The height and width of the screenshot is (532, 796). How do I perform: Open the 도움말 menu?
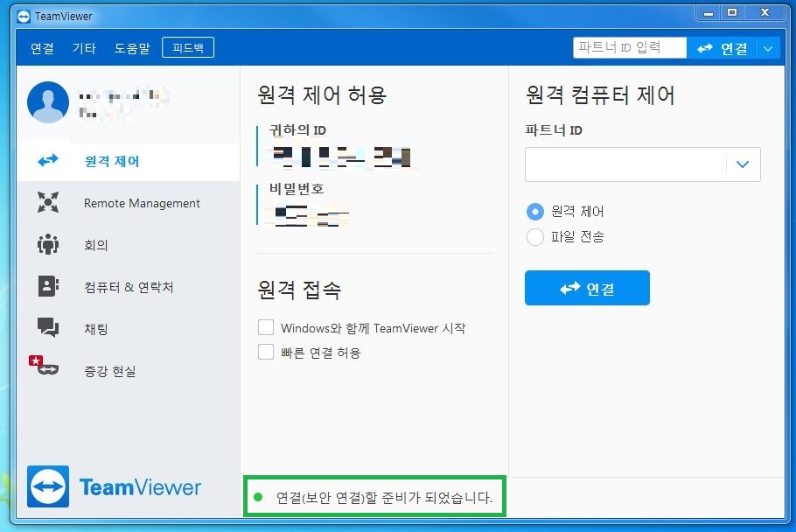point(132,48)
